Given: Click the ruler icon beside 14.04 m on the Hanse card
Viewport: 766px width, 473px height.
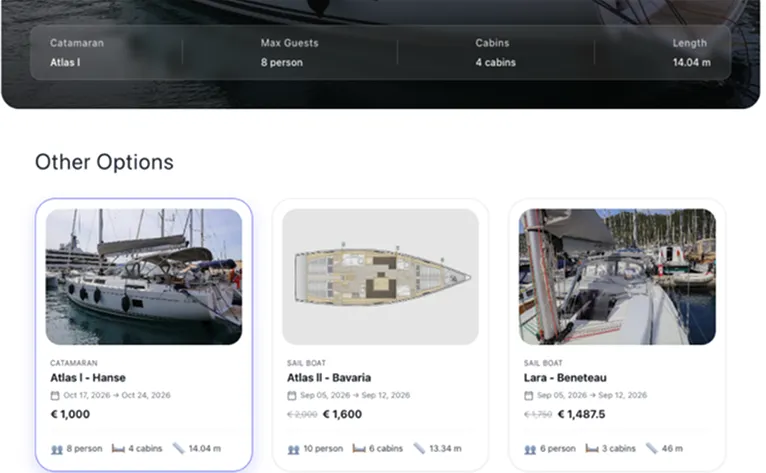Looking at the screenshot, I should 178,448.
